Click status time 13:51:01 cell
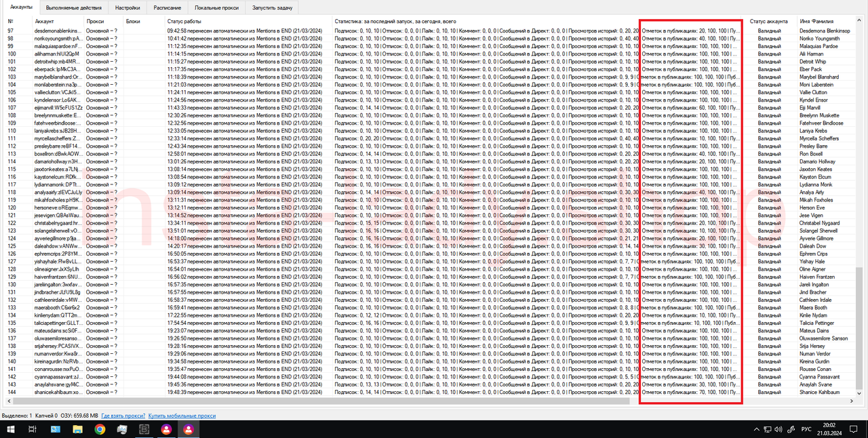This screenshot has height=438, width=868. 176,230
